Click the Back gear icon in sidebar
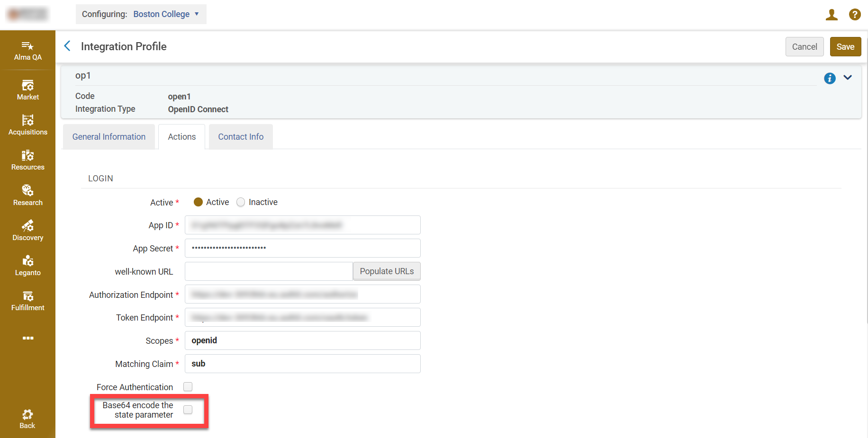Image resolution: width=868 pixels, height=438 pixels. [x=27, y=414]
